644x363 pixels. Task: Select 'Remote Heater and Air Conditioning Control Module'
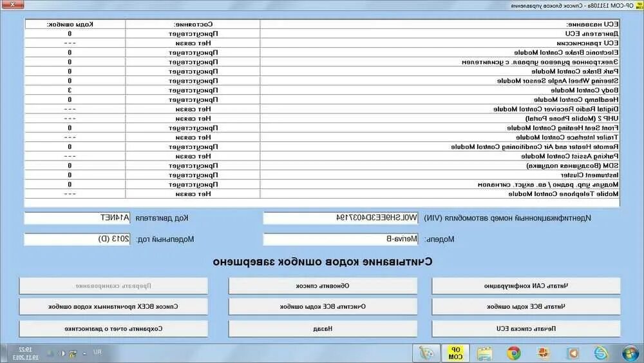tap(322, 147)
